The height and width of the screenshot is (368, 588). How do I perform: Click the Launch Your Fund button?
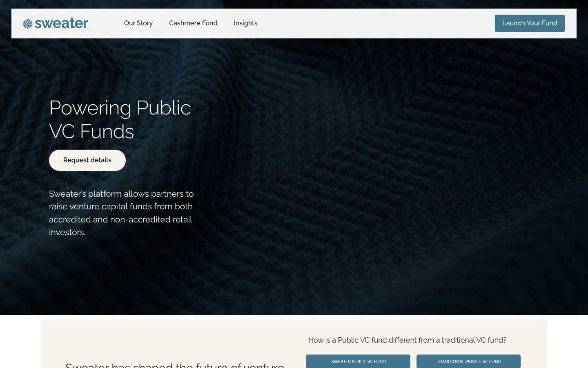coord(530,23)
